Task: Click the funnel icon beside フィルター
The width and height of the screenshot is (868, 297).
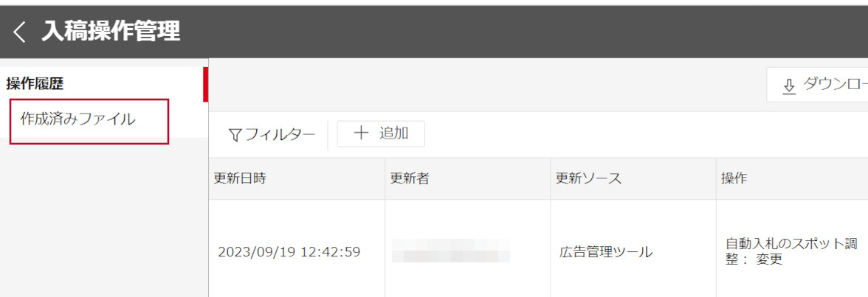Action: (235, 135)
